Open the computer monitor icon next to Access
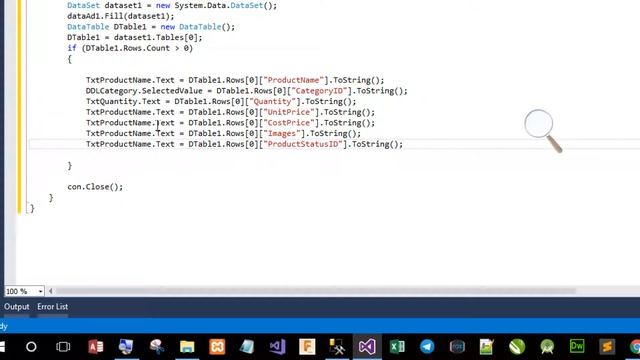 [x=126, y=347]
